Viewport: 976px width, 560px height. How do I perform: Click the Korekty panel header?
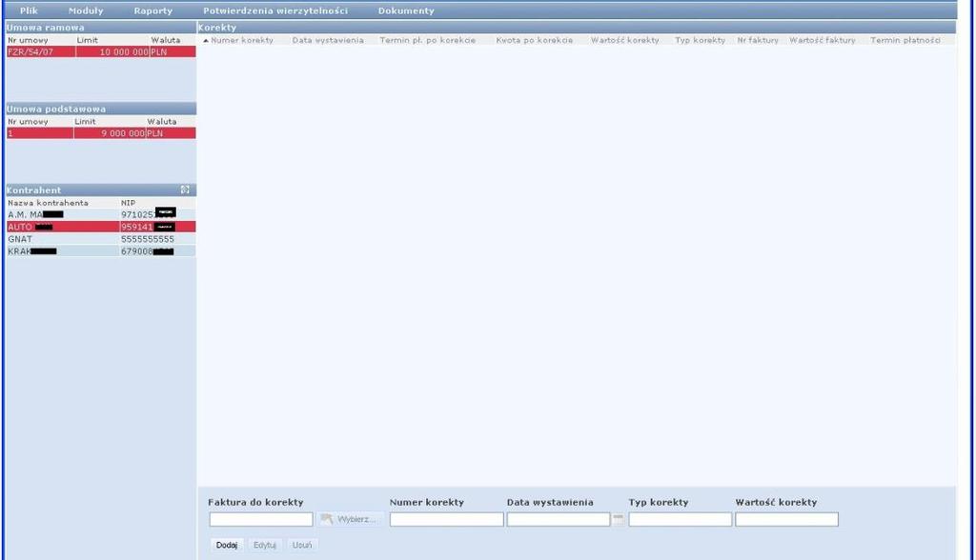577,28
